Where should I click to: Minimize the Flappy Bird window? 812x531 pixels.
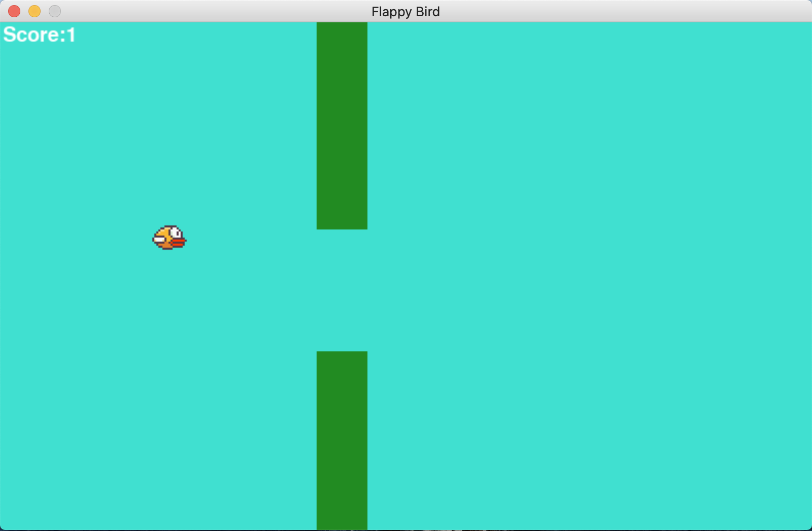pos(35,11)
